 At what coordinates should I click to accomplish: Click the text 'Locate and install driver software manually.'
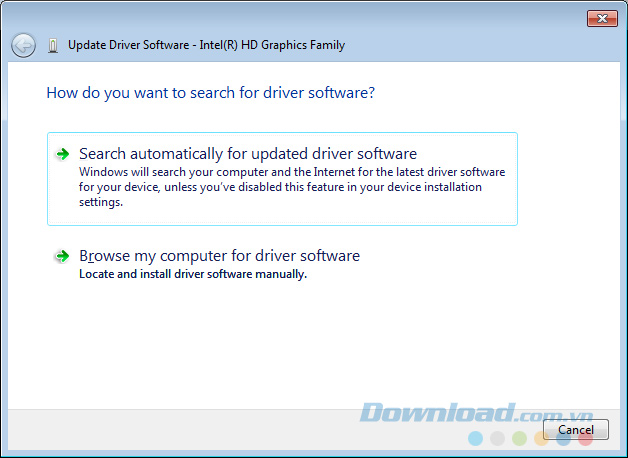tap(193, 274)
